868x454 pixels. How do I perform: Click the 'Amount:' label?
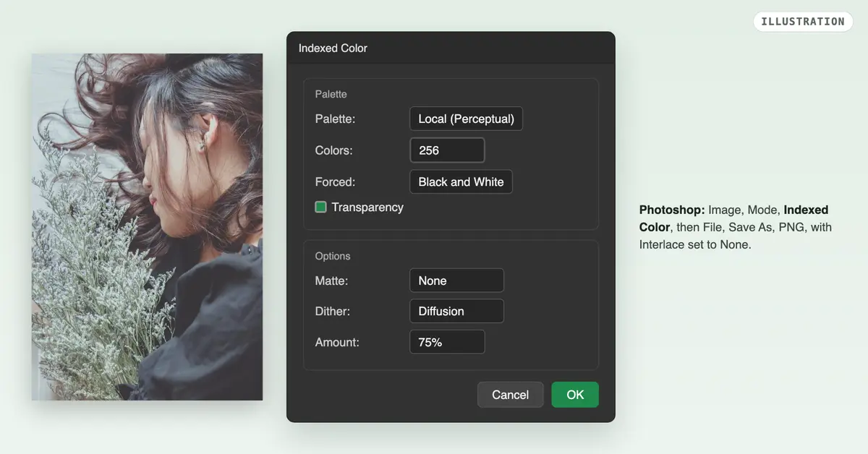pos(337,342)
